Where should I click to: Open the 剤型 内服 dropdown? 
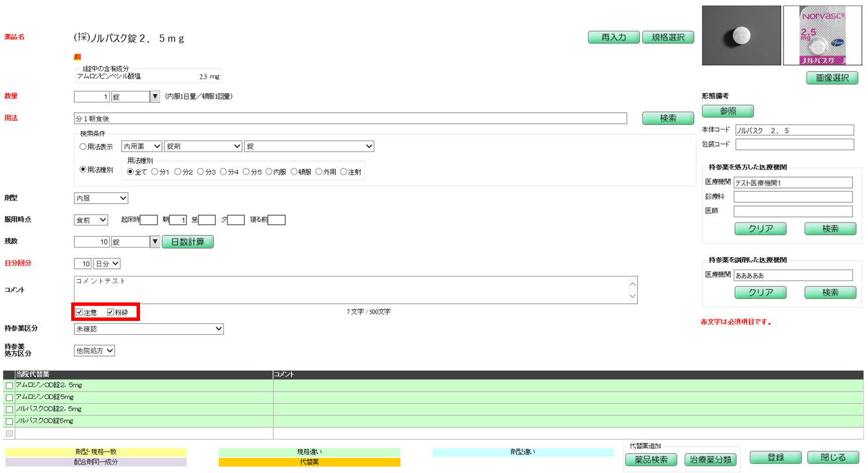[x=101, y=198]
